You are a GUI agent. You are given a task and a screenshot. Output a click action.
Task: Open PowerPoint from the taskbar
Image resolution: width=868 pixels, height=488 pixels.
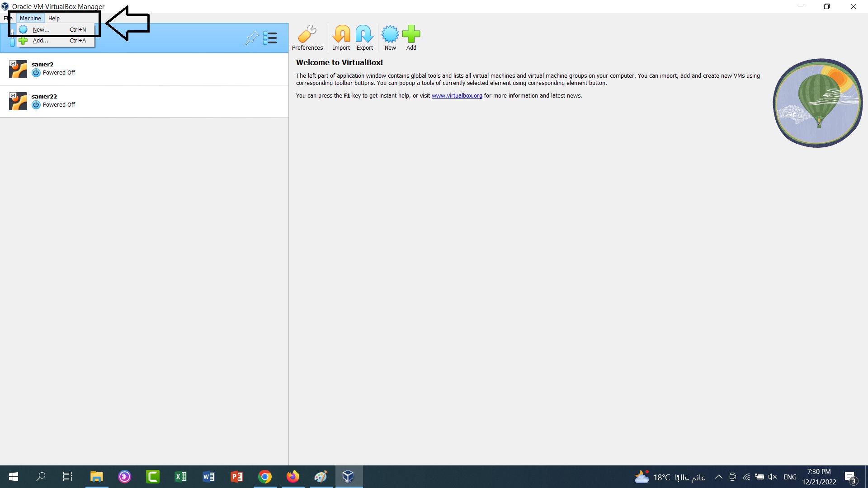pos(237,477)
